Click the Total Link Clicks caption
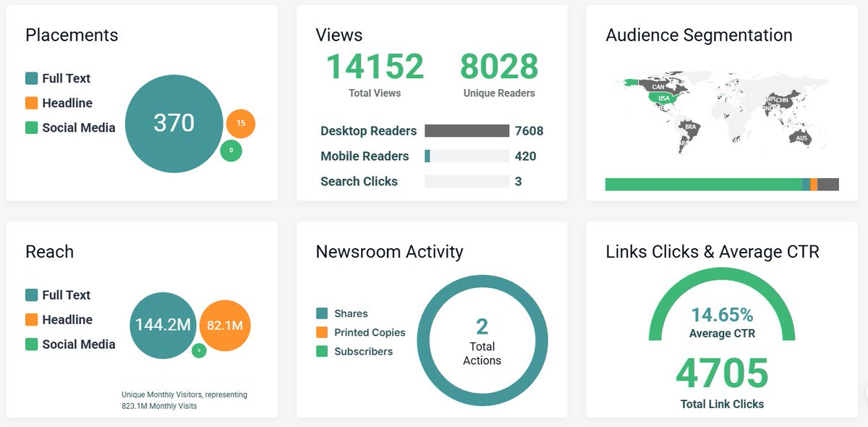The height and width of the screenshot is (427, 868). point(722,404)
